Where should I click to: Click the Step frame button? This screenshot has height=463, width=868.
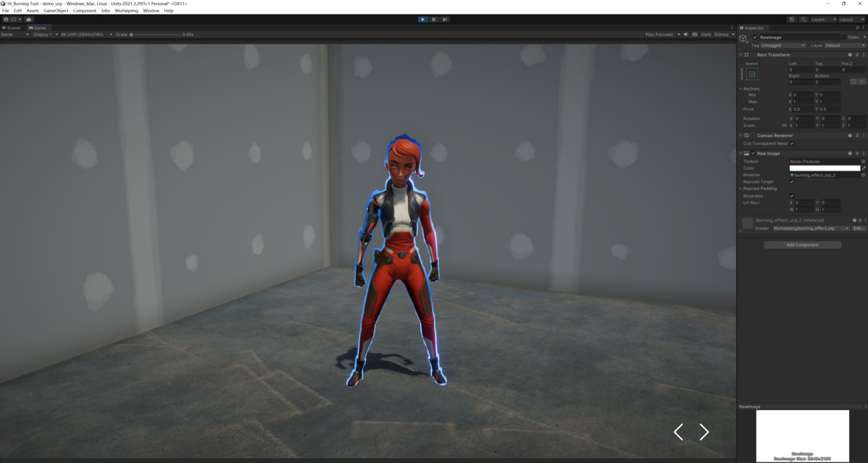coord(444,20)
